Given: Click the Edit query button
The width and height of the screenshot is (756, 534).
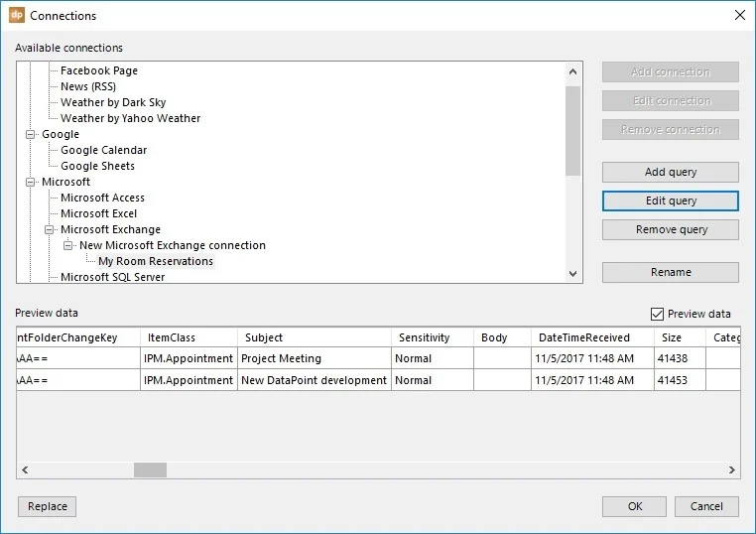Looking at the screenshot, I should point(670,200).
